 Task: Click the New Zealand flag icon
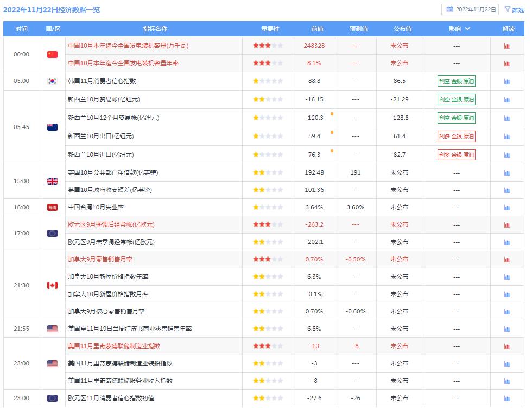point(52,127)
